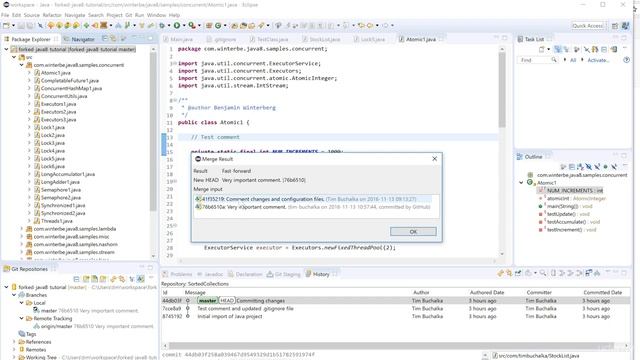Click the Activate task link

point(598,60)
